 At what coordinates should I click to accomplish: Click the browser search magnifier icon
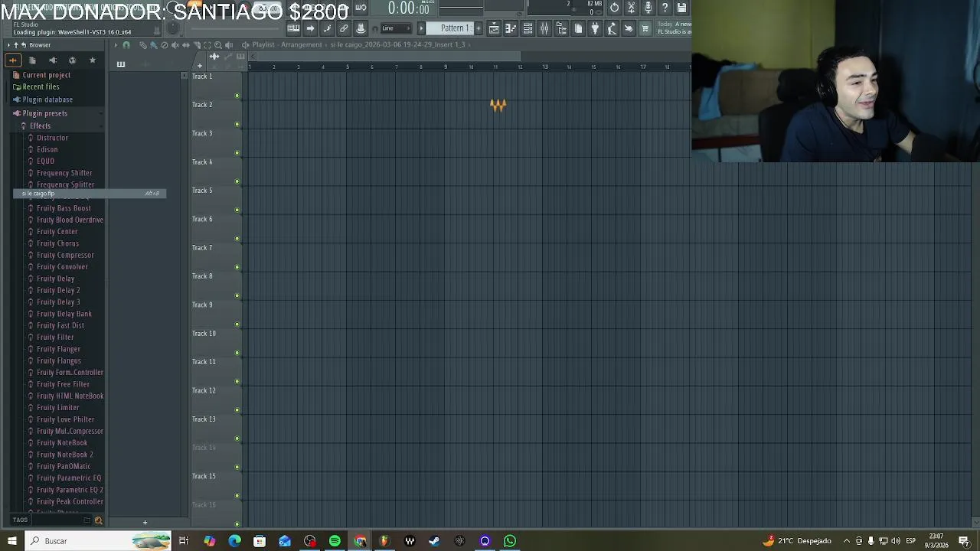(x=98, y=520)
